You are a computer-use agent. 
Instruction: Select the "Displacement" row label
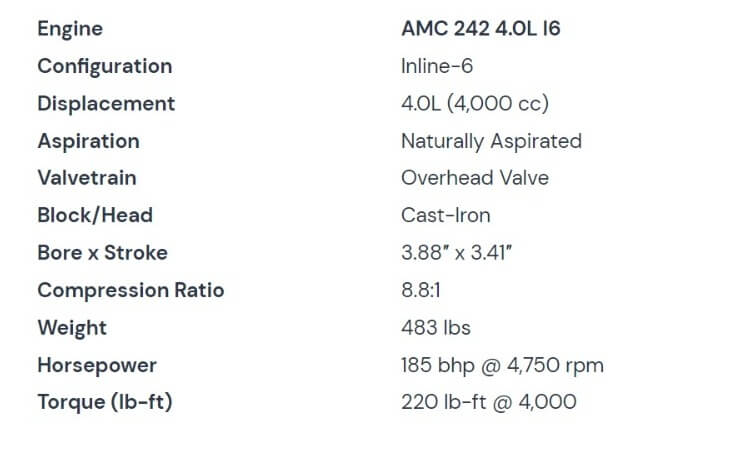106,104
